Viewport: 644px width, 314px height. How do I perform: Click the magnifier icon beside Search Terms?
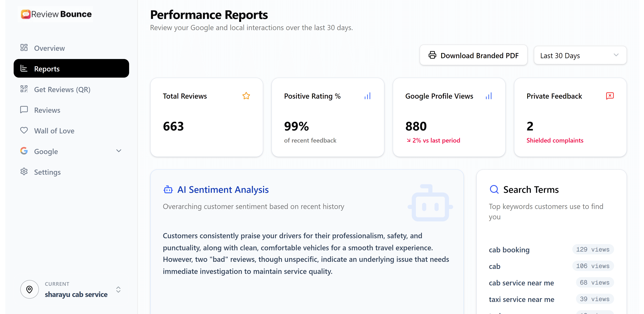pos(494,189)
